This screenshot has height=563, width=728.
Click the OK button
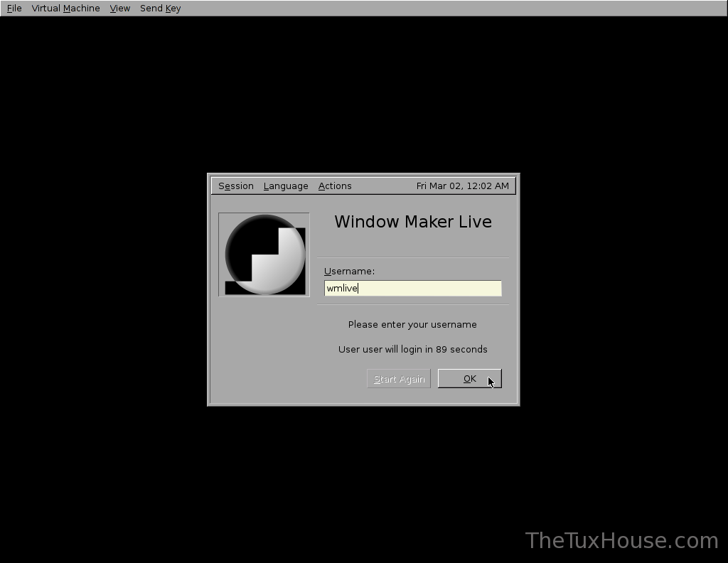pyautogui.click(x=469, y=379)
